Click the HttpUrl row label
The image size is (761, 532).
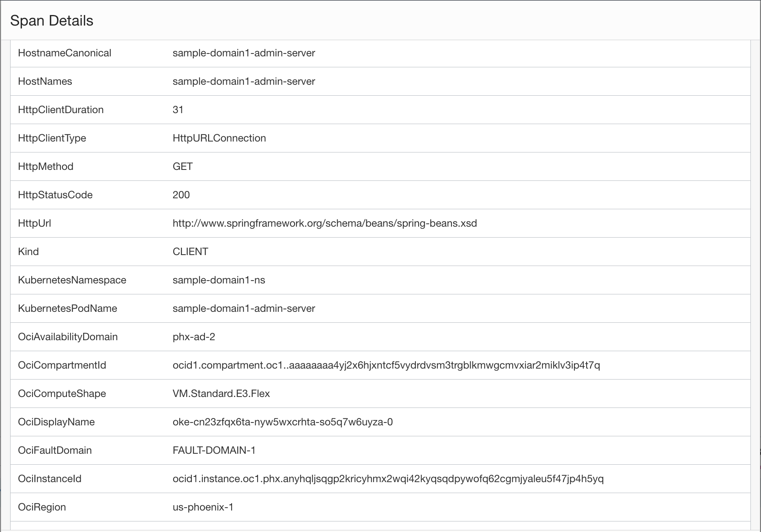[34, 223]
